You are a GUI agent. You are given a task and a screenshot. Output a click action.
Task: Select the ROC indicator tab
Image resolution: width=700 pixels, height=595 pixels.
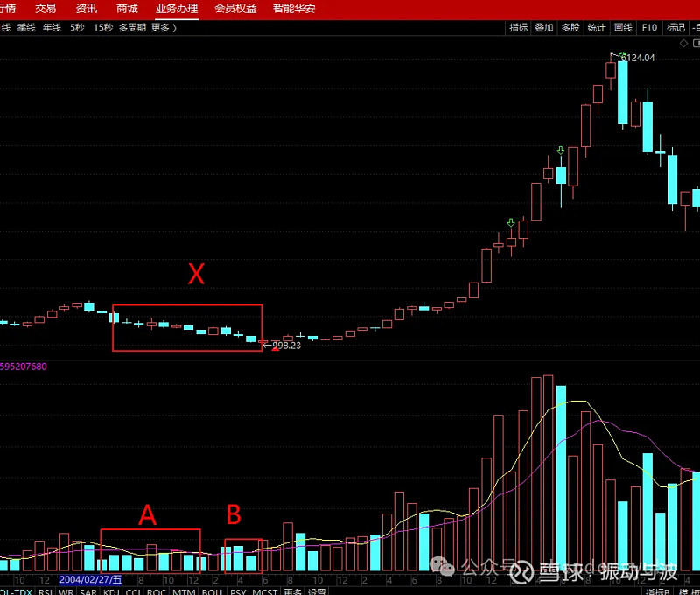point(157,591)
